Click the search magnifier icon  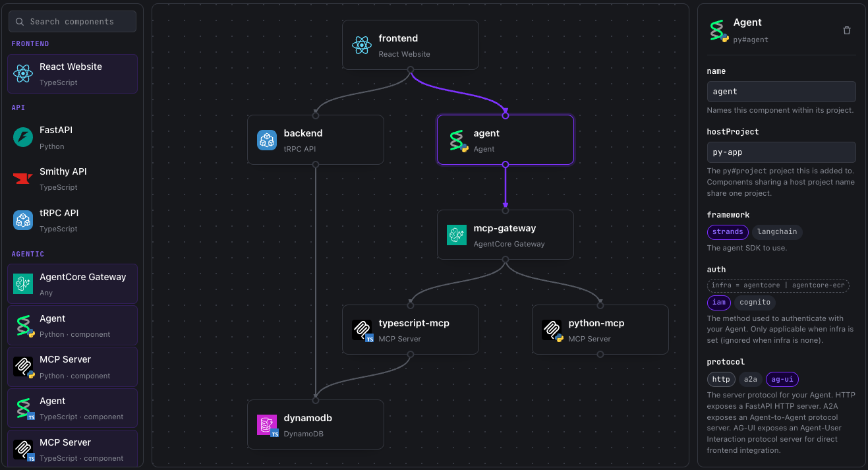tap(20, 22)
